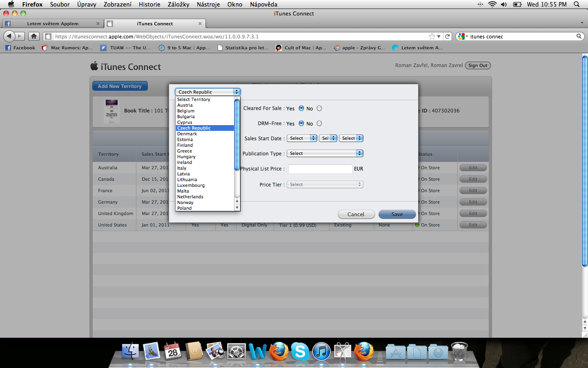This screenshot has width=588, height=368.
Task: Open the Documents folder stack in the Dock
Action: coord(417,351)
